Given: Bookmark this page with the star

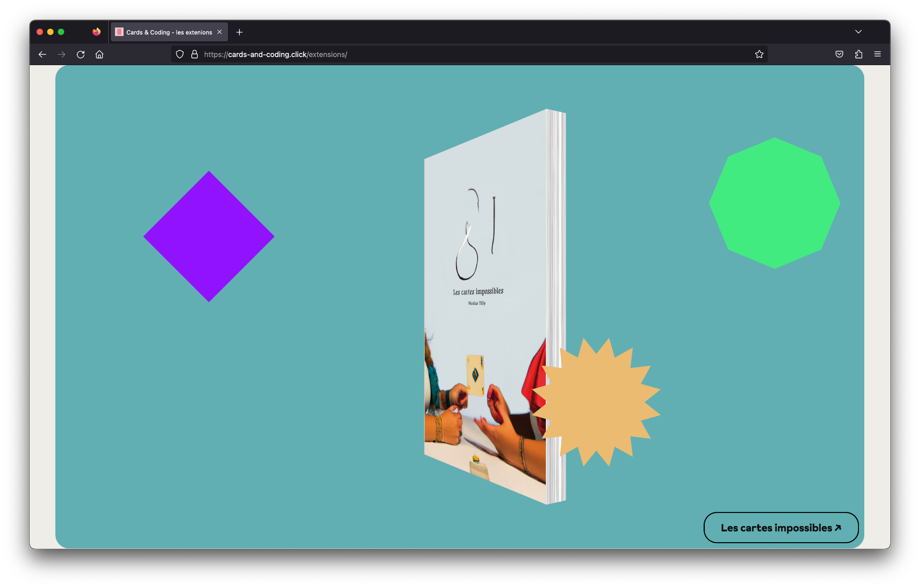Looking at the screenshot, I should point(759,54).
